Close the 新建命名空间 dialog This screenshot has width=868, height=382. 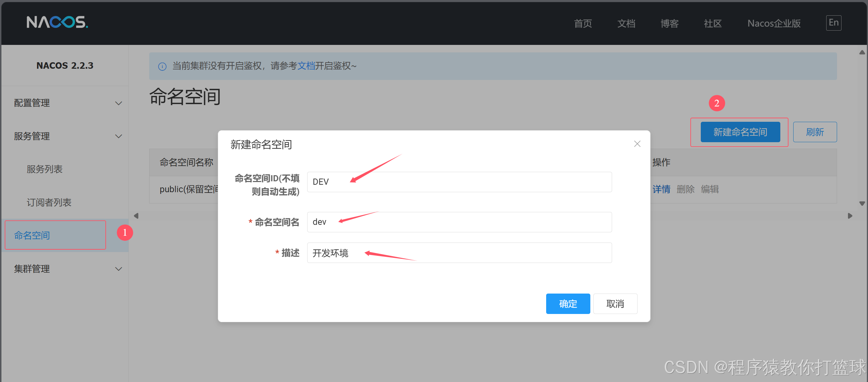click(637, 144)
